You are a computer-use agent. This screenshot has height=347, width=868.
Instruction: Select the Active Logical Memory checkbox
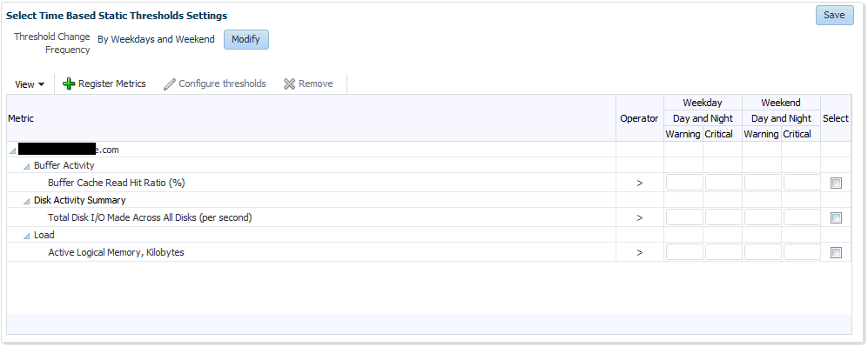[x=836, y=252]
